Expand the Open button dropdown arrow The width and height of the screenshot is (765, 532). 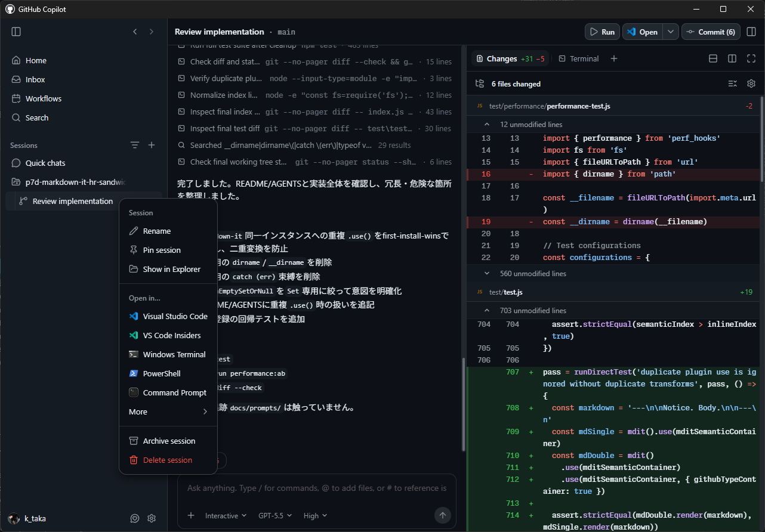click(x=671, y=32)
